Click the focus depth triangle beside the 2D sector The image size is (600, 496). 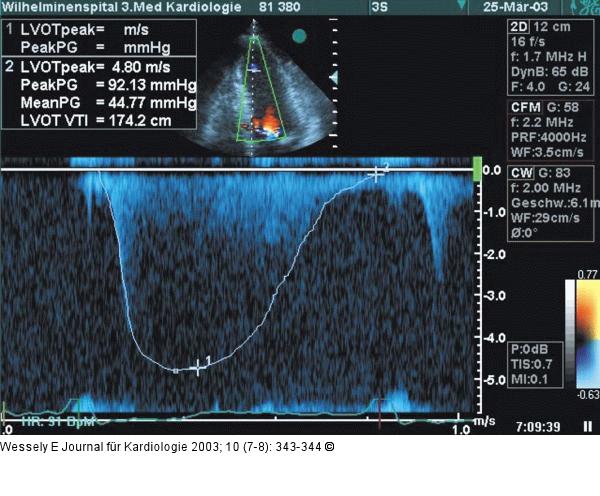coord(334,78)
